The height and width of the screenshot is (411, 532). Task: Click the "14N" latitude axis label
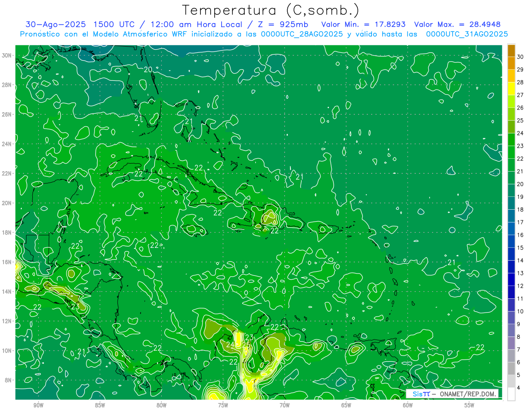(8, 292)
